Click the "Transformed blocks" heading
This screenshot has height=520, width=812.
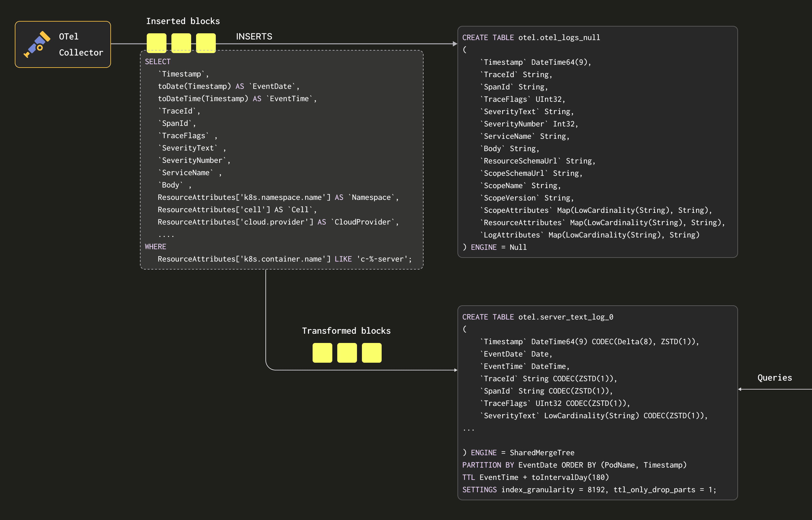pyautogui.click(x=346, y=331)
